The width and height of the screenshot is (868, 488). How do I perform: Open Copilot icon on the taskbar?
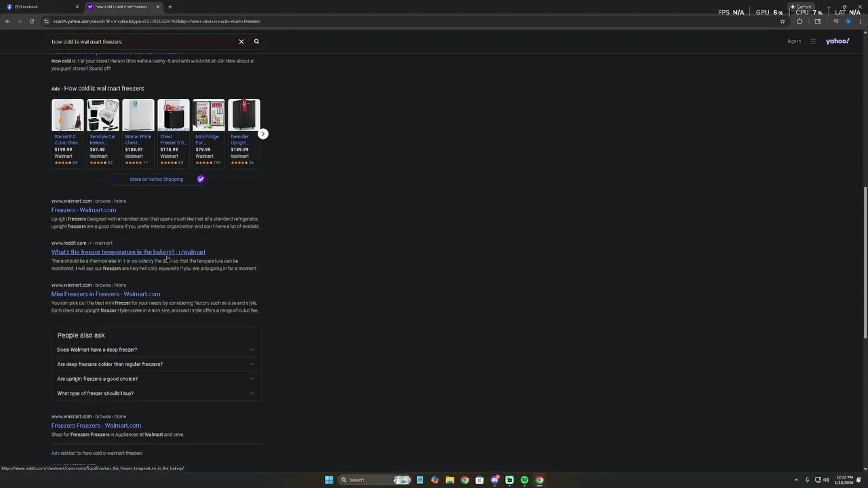435,480
